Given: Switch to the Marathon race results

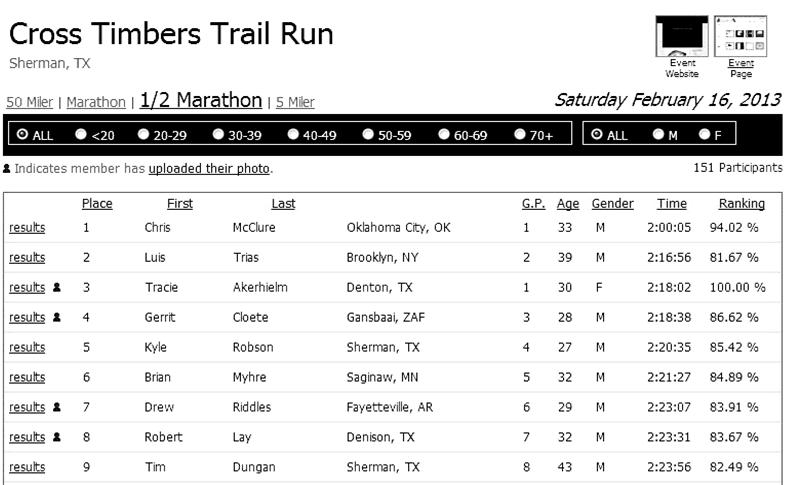Looking at the screenshot, I should (x=96, y=102).
